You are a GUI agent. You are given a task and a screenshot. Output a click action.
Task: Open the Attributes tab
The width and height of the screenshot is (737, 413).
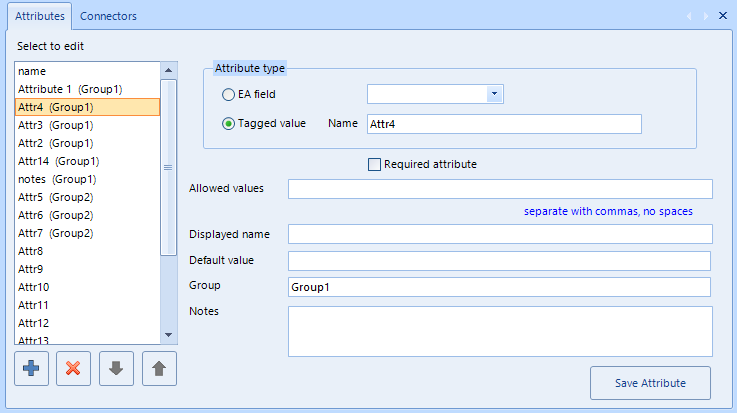pyautogui.click(x=40, y=16)
